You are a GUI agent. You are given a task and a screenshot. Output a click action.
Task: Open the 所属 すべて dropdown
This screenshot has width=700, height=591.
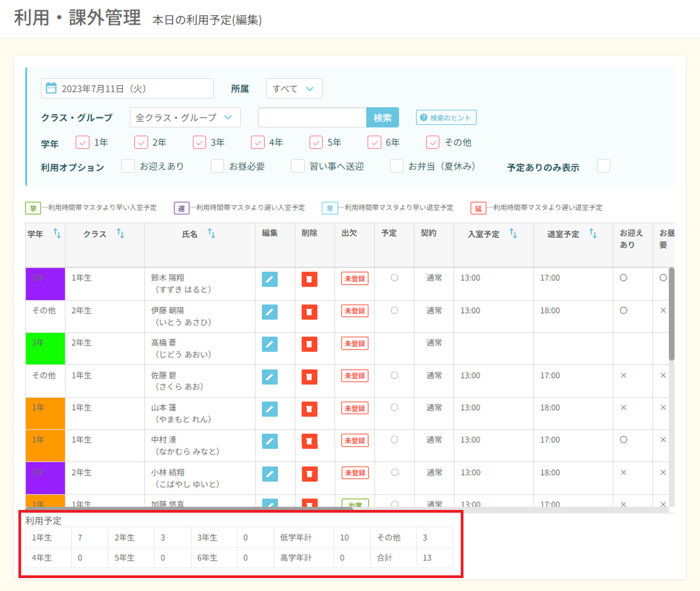pyautogui.click(x=294, y=89)
